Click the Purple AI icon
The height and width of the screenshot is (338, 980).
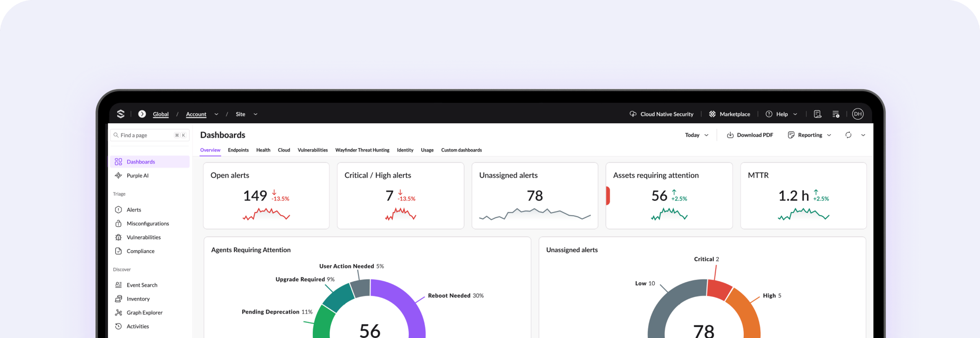point(118,176)
